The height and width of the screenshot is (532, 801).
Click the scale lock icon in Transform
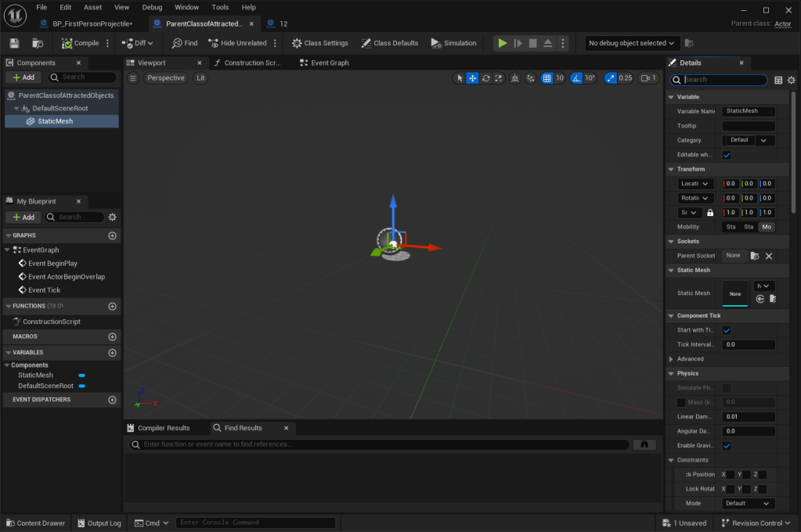710,213
